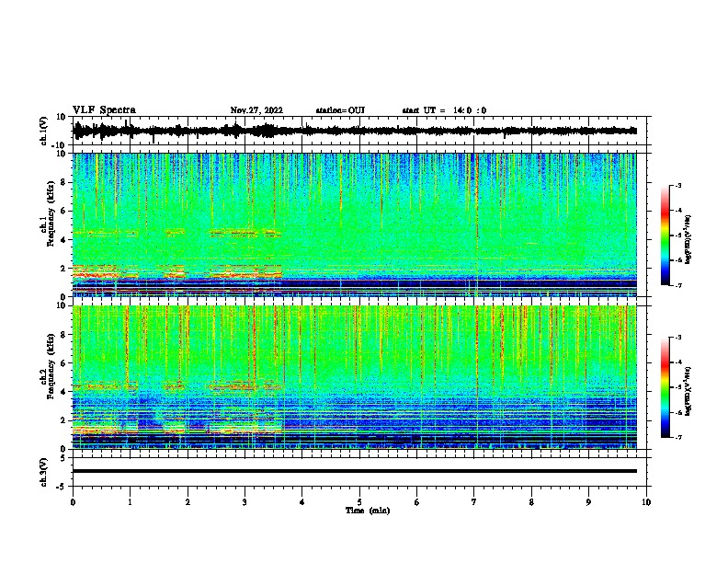Click the time axis tick label 9
Viewport: 728px width, 563px height.
[588, 502]
